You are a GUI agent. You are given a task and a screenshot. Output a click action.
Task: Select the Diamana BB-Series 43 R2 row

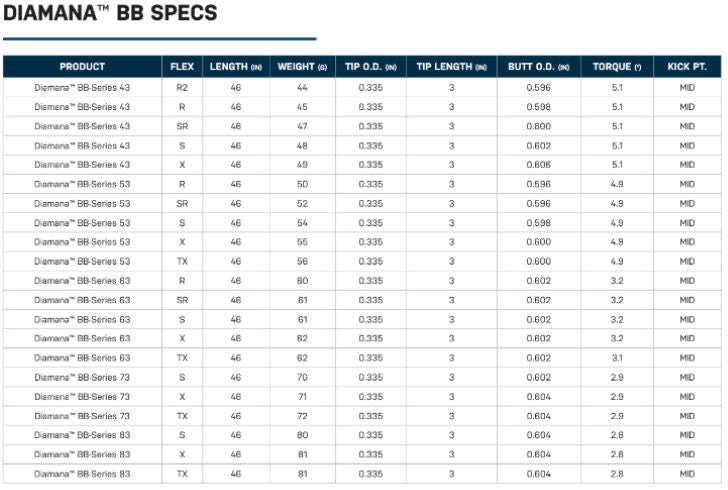coord(82,88)
